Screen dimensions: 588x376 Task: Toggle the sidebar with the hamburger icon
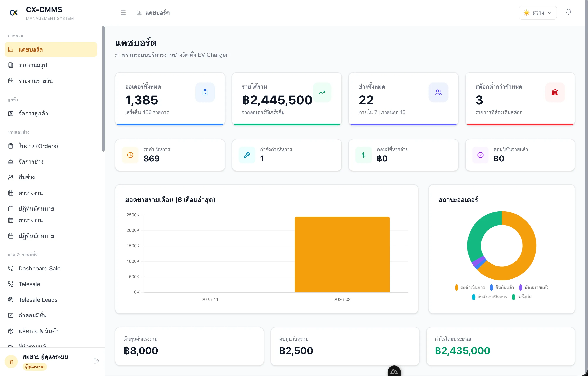(123, 12)
